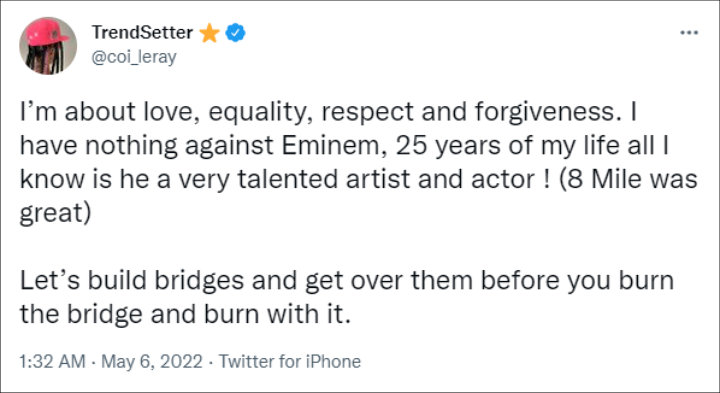Open the profile avatar with pink hat
Image resolution: width=720 pixels, height=393 pixels.
(x=48, y=46)
